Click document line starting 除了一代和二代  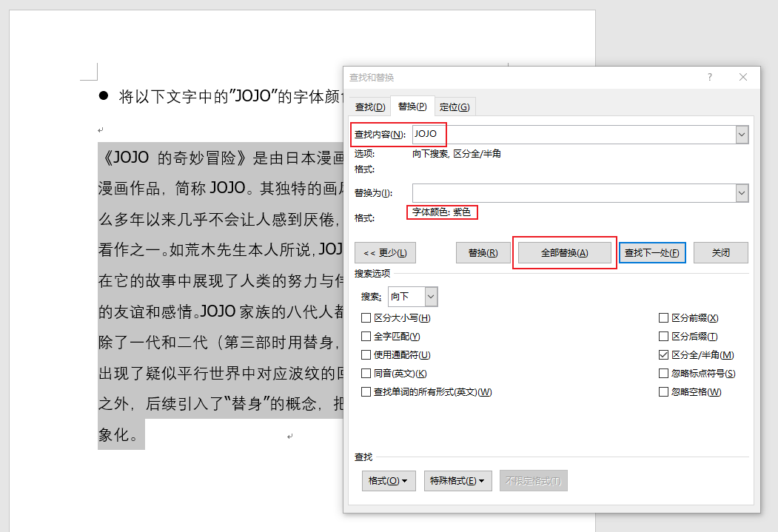pos(221,342)
